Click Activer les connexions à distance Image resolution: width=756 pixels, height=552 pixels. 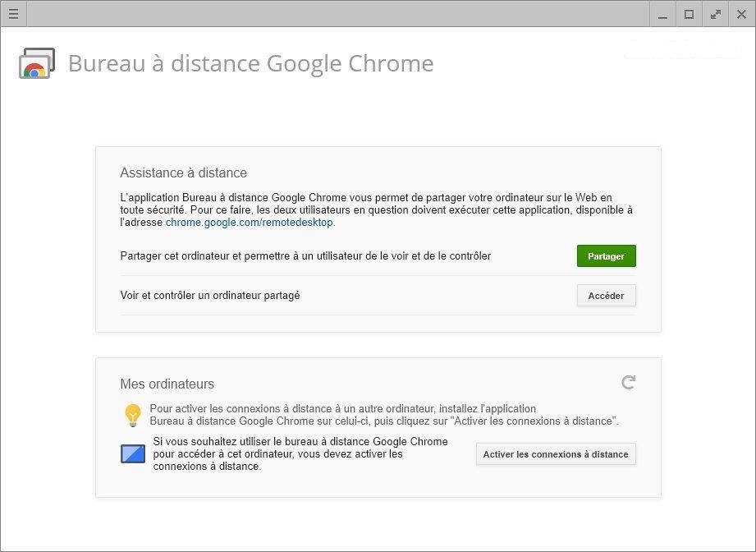556,454
